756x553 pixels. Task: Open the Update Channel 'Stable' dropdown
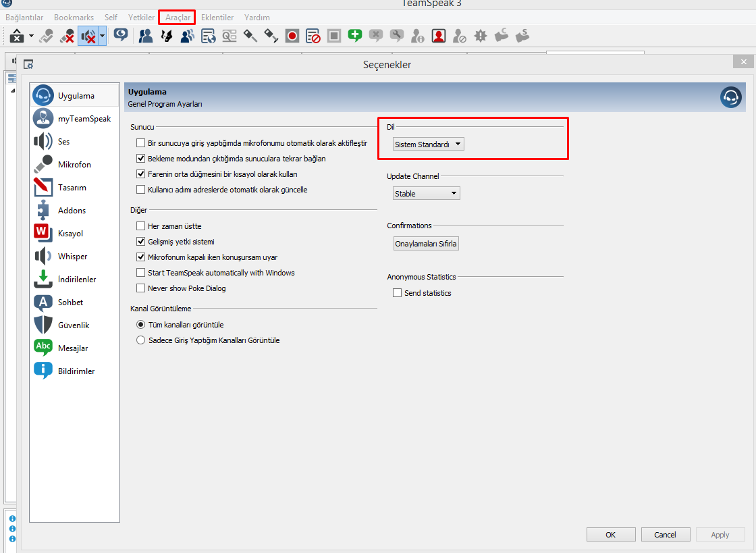click(426, 193)
